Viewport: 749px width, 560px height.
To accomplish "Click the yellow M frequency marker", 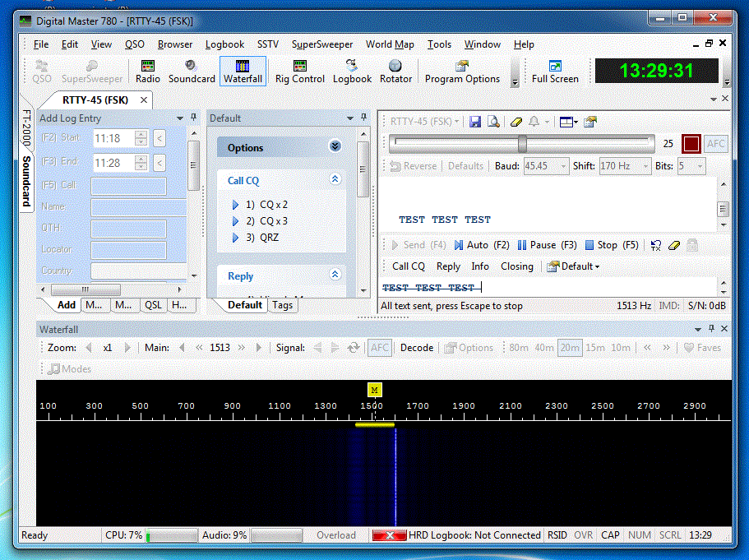I will click(x=375, y=390).
